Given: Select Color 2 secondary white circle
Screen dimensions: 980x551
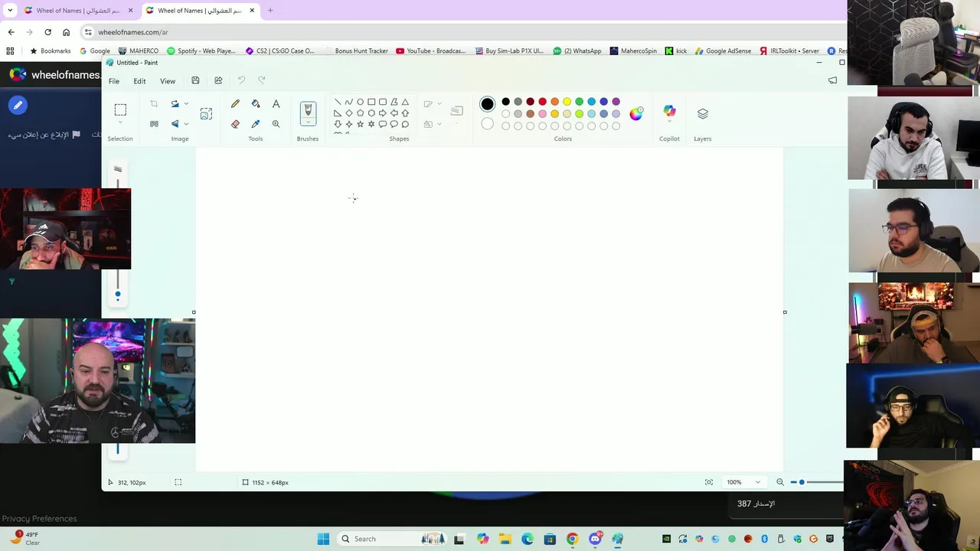Looking at the screenshot, I should [488, 124].
